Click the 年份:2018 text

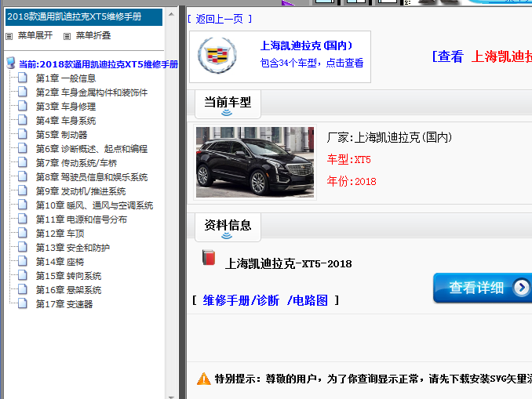coord(352,181)
